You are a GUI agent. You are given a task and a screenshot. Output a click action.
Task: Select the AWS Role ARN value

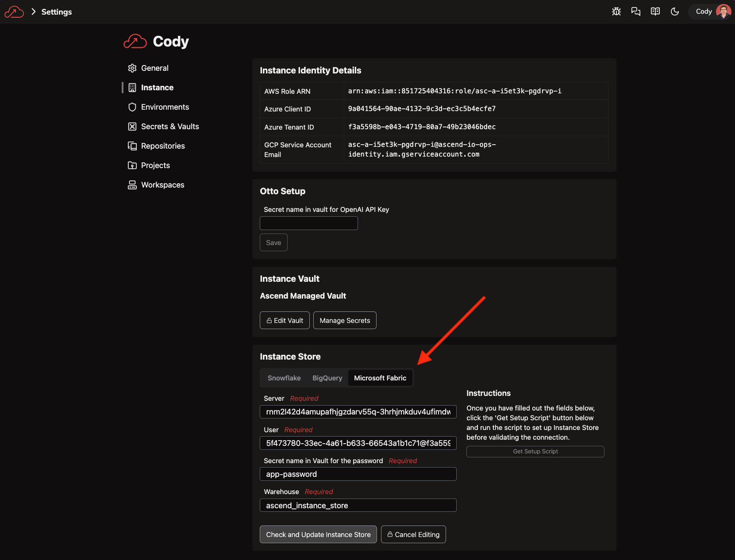pyautogui.click(x=455, y=91)
